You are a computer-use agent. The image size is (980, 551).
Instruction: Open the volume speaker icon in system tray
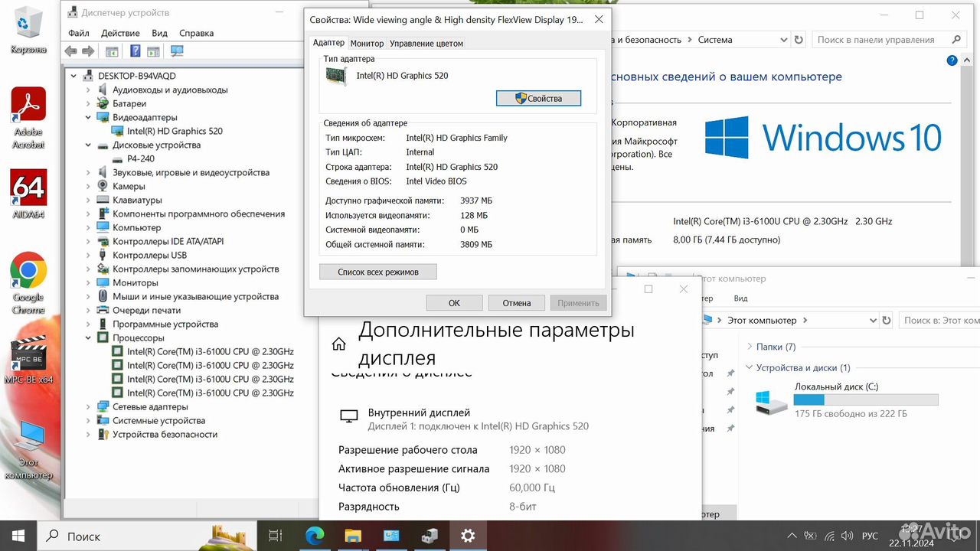coord(848,536)
